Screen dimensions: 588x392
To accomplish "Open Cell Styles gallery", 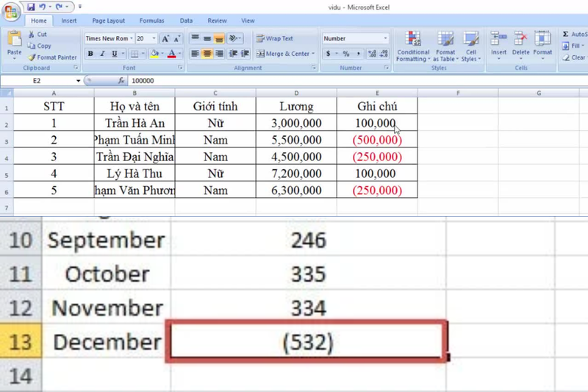I will tap(471, 46).
